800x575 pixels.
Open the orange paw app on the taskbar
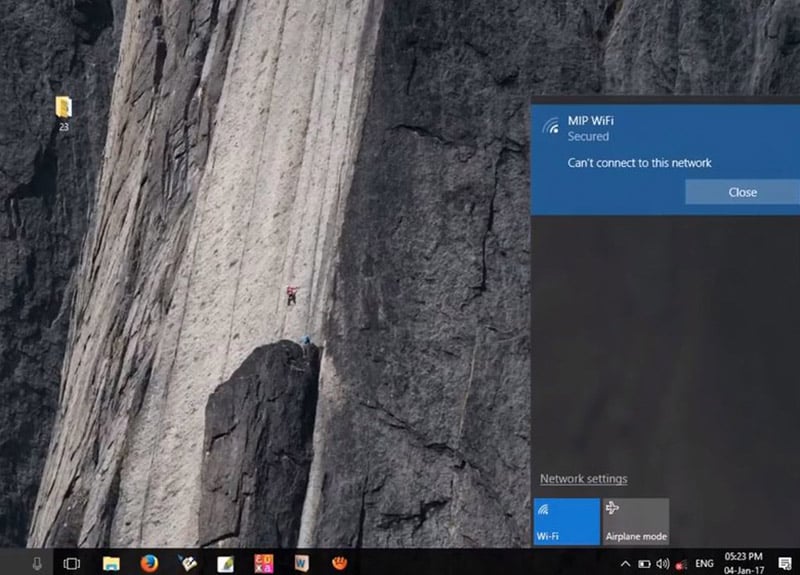[339, 563]
